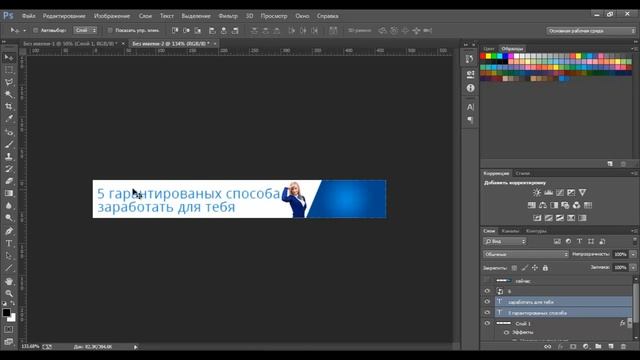Hide the '5 гарантированых способа' layer

487,312
